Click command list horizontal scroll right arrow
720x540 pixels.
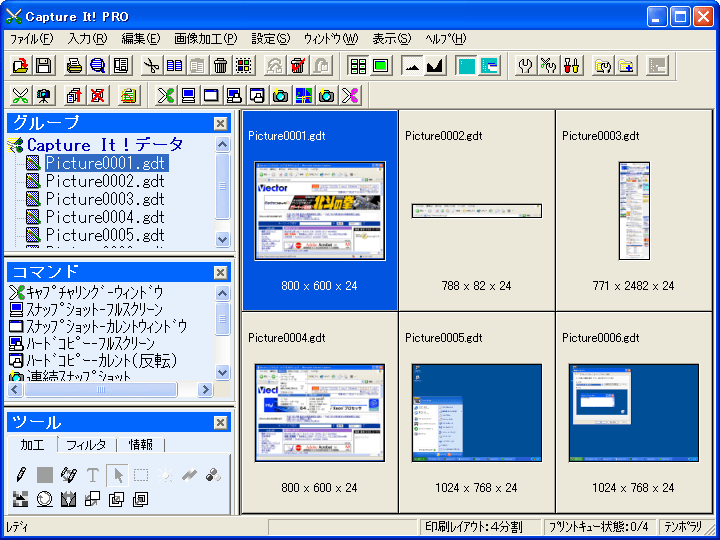point(205,390)
